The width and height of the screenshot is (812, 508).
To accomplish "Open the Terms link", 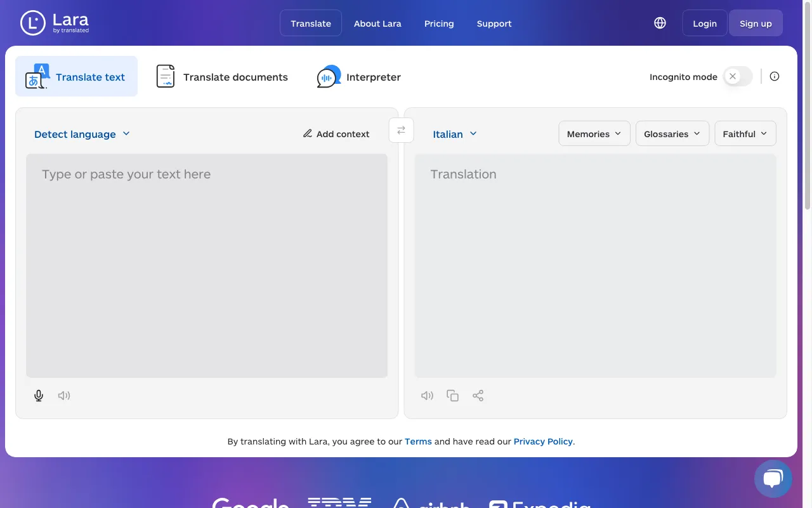I will click(418, 441).
